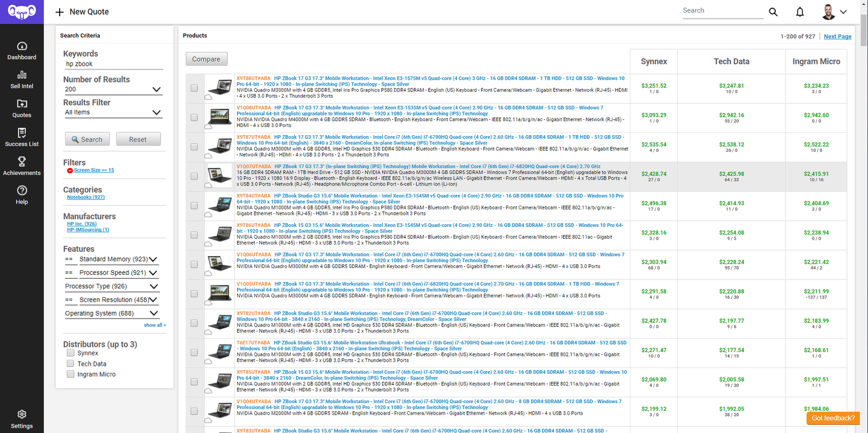Filter by HP-IMSourcing (1) manufacturer

click(x=88, y=230)
